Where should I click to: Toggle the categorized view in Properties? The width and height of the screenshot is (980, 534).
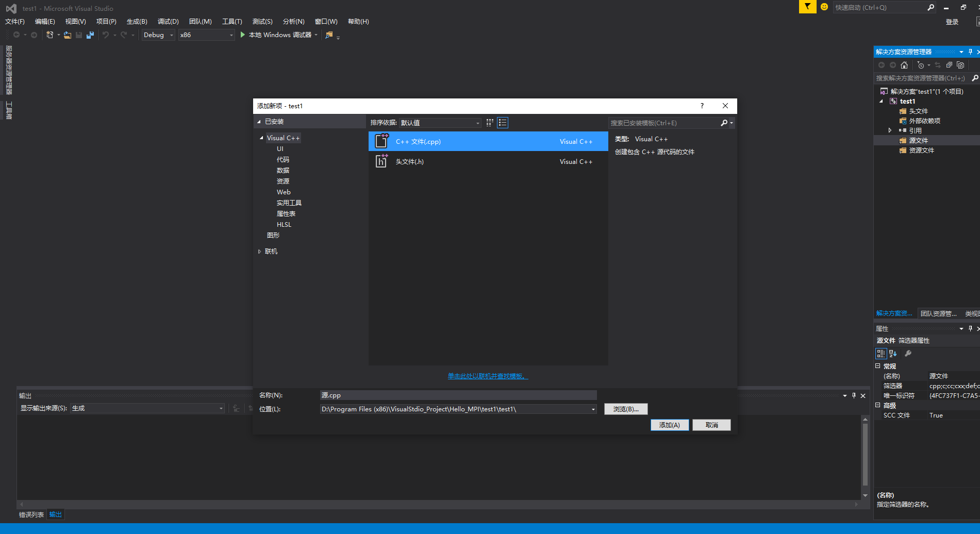[881, 353]
